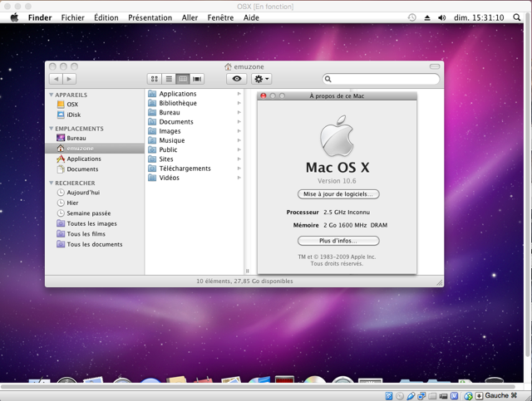Image resolution: width=532 pixels, height=401 pixels.
Task: Open Quick Look with the eye button
Action: point(237,79)
